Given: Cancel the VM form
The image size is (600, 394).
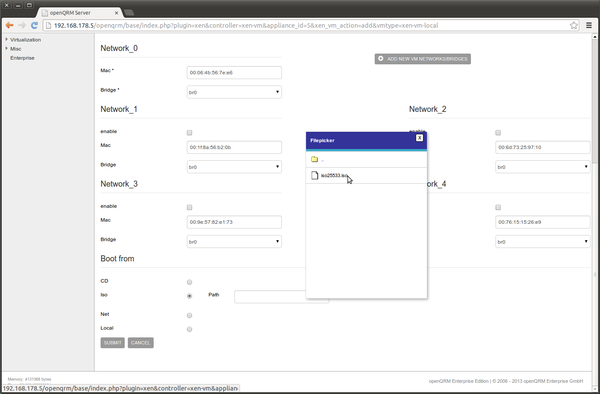Looking at the screenshot, I should (x=140, y=343).
